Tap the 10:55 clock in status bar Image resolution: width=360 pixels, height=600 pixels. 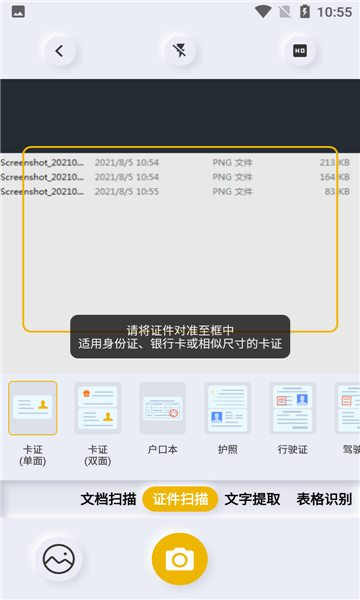tap(334, 12)
